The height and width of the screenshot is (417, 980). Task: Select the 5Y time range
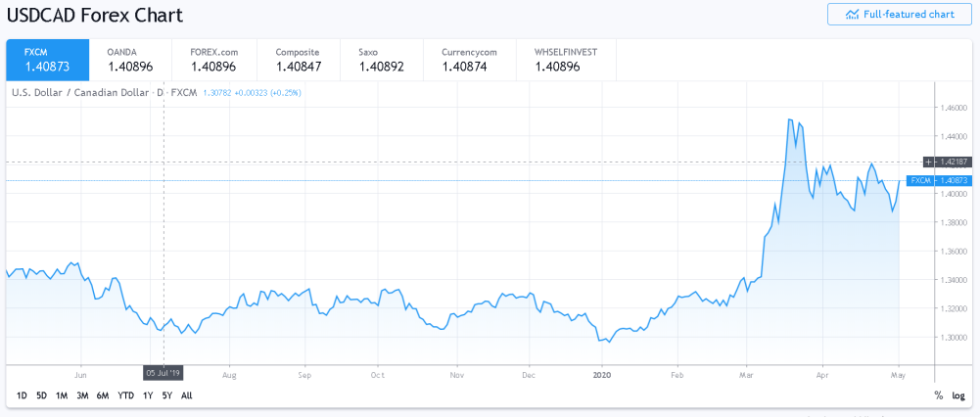[166, 395]
